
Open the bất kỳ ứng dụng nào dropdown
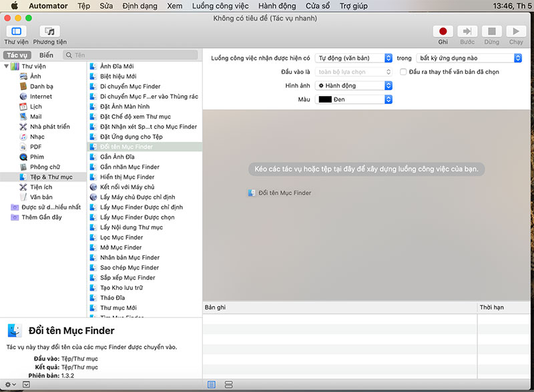click(x=469, y=58)
